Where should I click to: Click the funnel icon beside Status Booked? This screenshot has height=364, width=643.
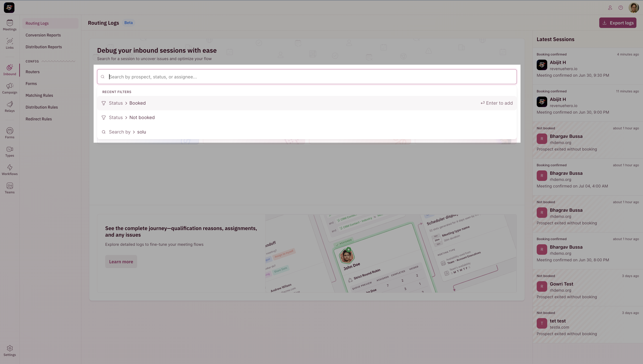[x=104, y=103]
